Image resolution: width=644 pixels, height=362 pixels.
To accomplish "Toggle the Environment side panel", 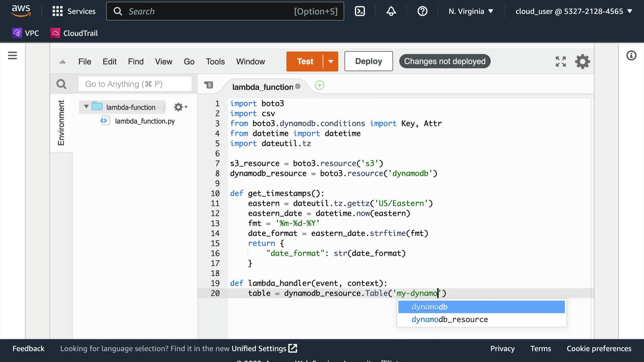I will 61,123.
